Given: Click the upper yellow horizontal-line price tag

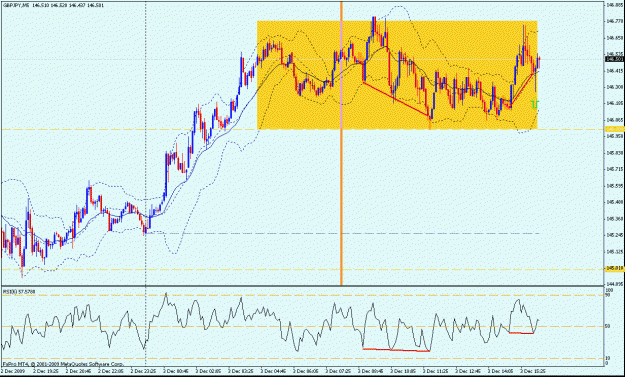Looking at the screenshot, I should click(x=614, y=129).
